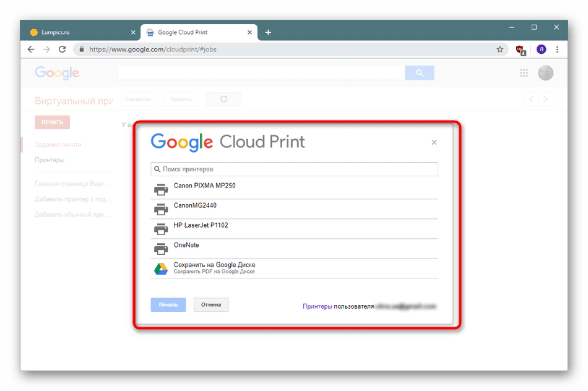588x391 pixels.
Task: Click the Google logo on page
Action: point(57,73)
